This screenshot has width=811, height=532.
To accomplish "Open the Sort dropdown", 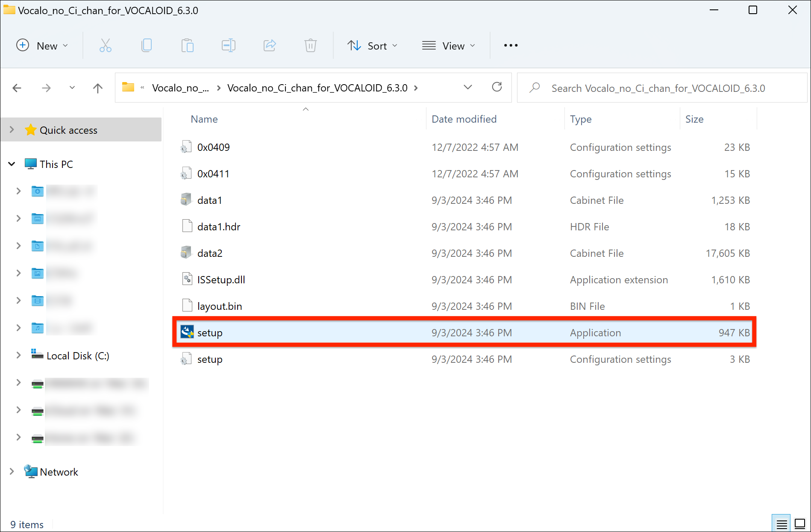I will pos(372,45).
